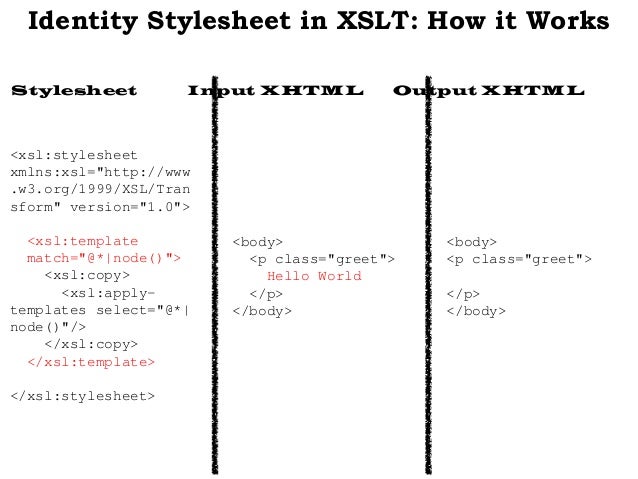Click the 'node()"/>' line in stylesheet

point(48,327)
